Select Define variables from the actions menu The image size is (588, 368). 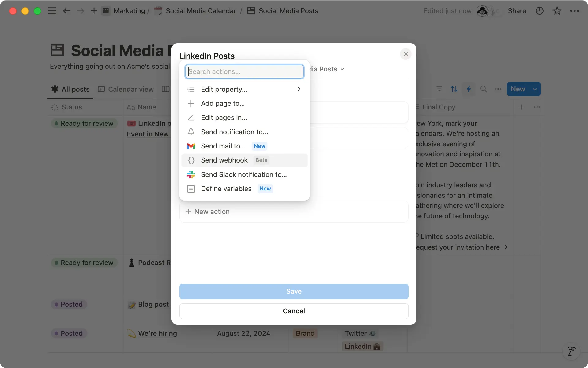point(226,189)
